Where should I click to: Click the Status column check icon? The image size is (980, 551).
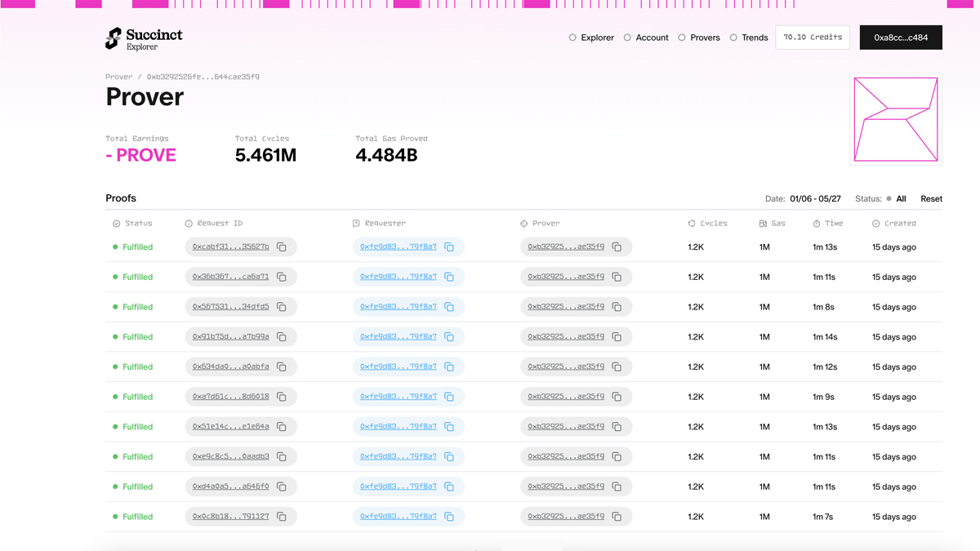pyautogui.click(x=116, y=224)
